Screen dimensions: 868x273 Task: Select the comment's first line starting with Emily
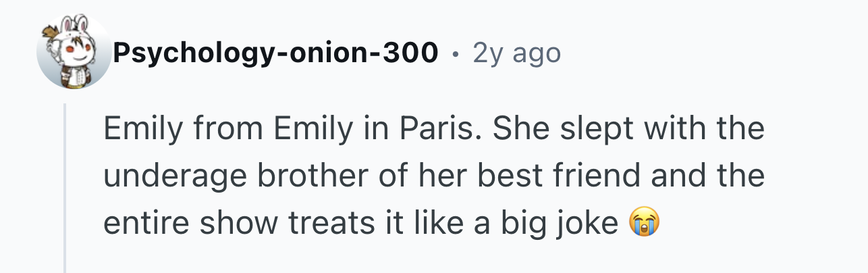pos(434,130)
